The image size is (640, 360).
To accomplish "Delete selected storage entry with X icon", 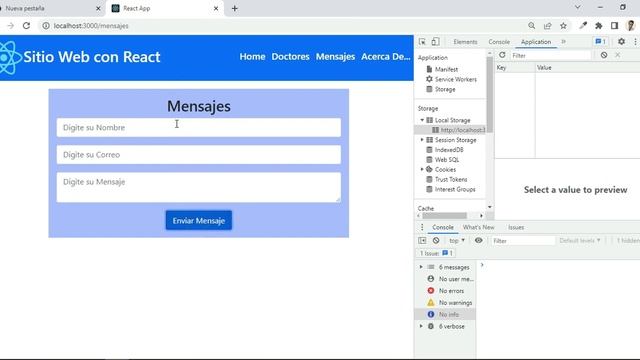I will point(618,55).
